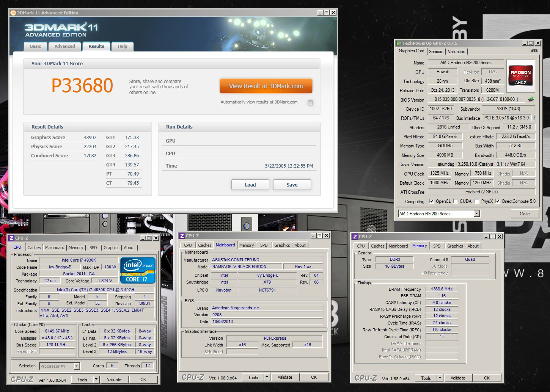Viewport: 550px width, 392px height.
Task: Click the 3DMark 11 title bar icon
Action: [13, 13]
